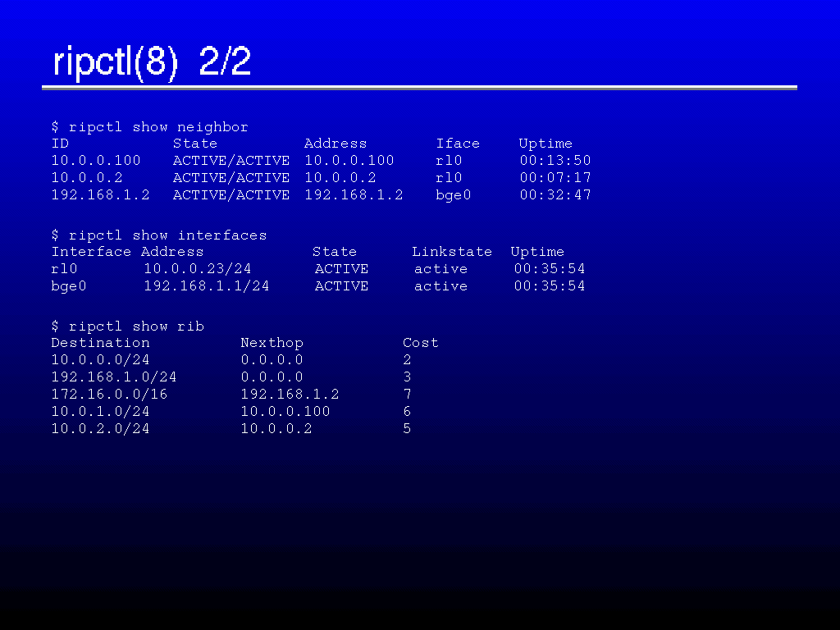This screenshot has width=840, height=630.
Task: Select the "ripctl show interfaces" command line
Action: 158,235
